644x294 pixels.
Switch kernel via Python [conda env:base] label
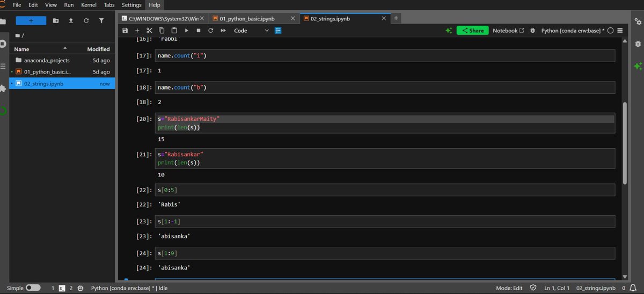573,31
